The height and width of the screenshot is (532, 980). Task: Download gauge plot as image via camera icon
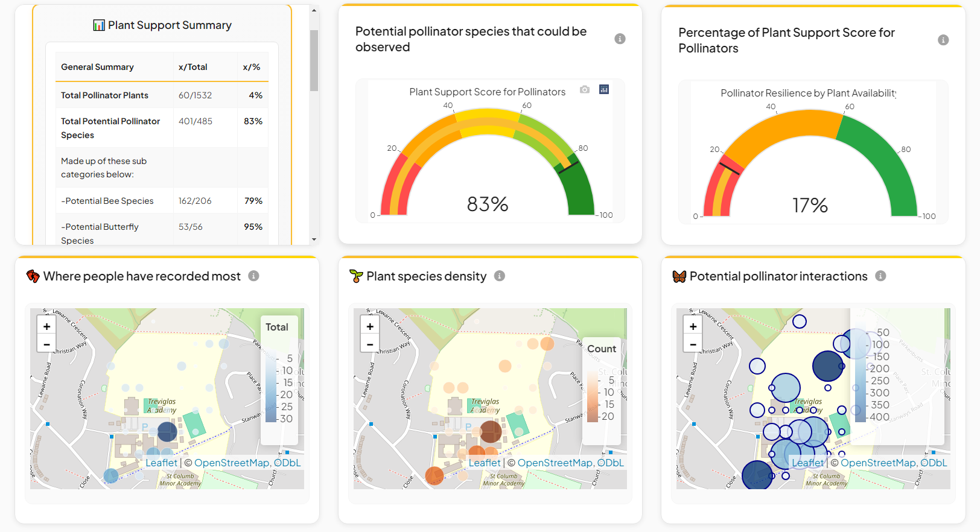pos(585,90)
